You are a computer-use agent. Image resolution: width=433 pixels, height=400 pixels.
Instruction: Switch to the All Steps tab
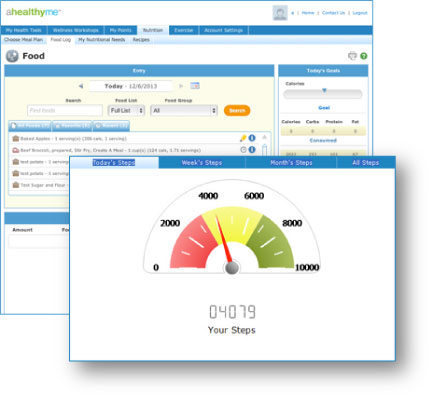point(366,163)
